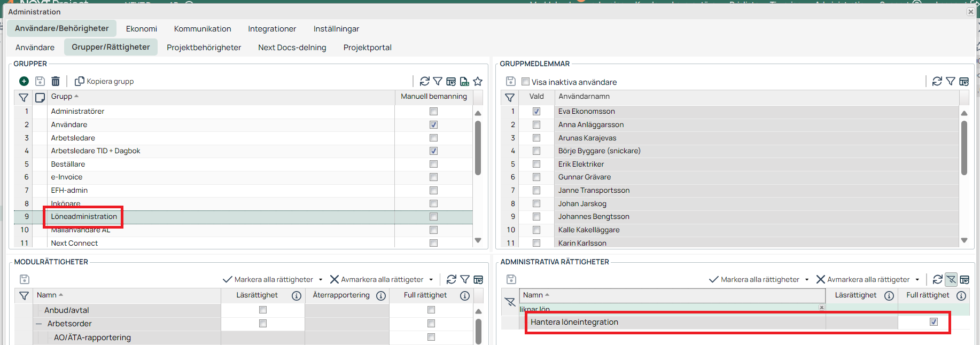Open dropdown arrow next to Markera alla rättigheter in Modulrättigheter
This screenshot has height=345, width=980.
(x=321, y=280)
